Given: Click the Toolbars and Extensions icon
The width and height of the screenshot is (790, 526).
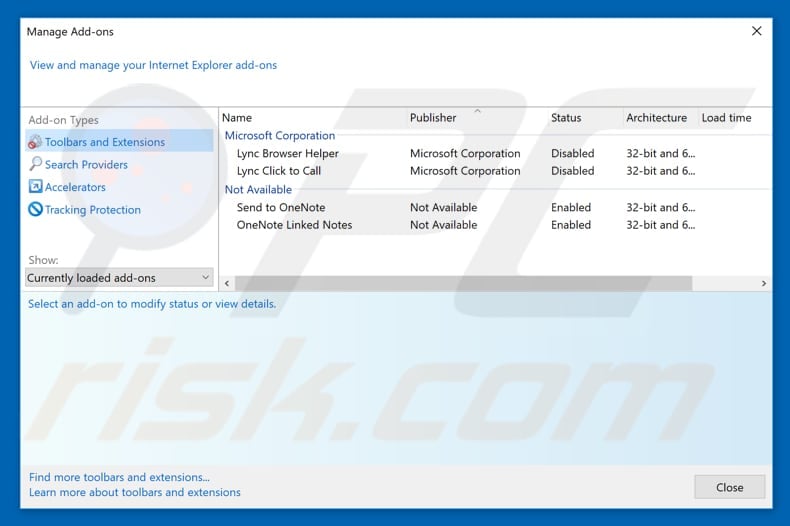Looking at the screenshot, I should (x=35, y=142).
